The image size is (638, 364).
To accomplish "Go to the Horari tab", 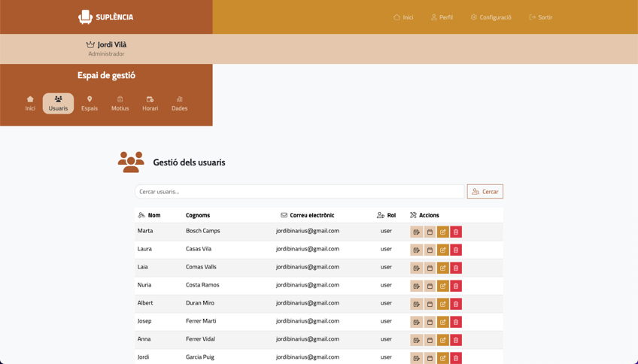I will (x=150, y=104).
